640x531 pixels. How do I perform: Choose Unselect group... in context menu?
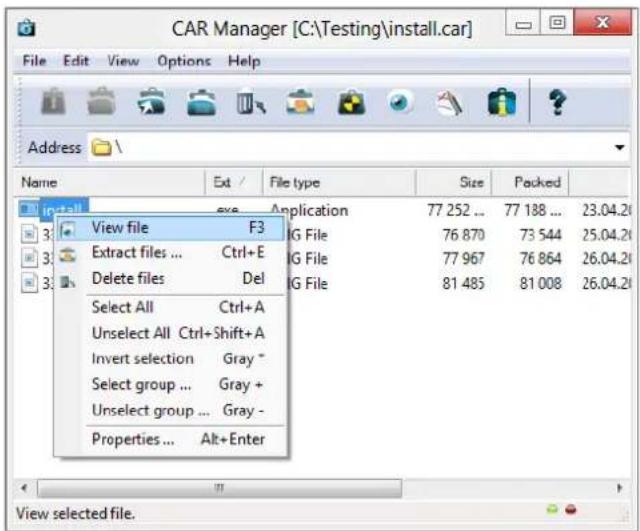click(170, 410)
